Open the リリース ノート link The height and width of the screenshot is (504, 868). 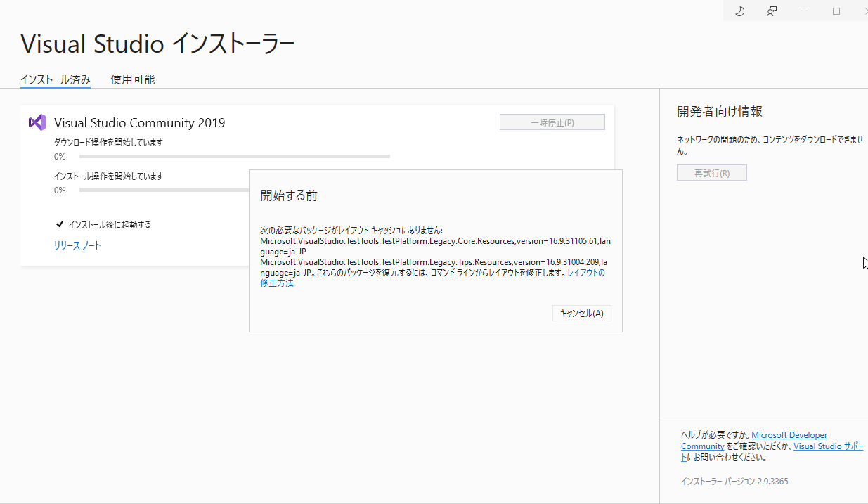(x=77, y=245)
